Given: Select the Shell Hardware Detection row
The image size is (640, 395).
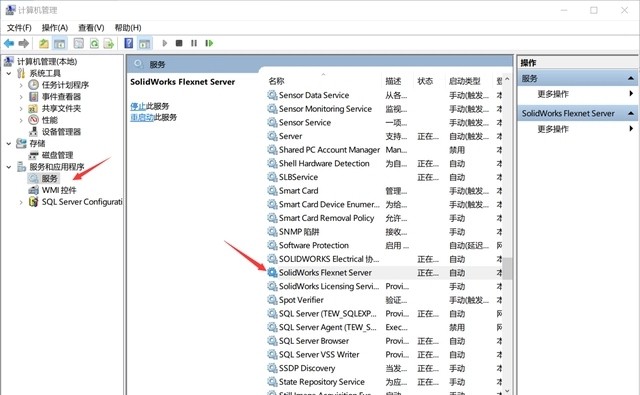Looking at the screenshot, I should 384,164.
